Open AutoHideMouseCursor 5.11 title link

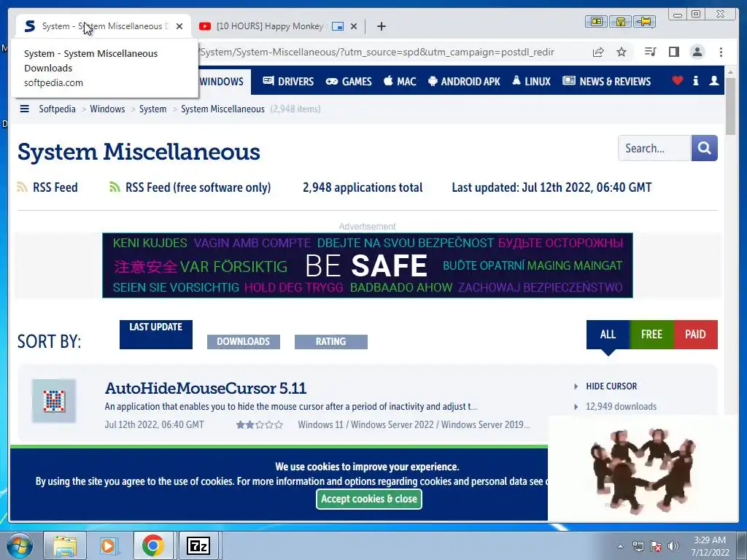pos(205,388)
